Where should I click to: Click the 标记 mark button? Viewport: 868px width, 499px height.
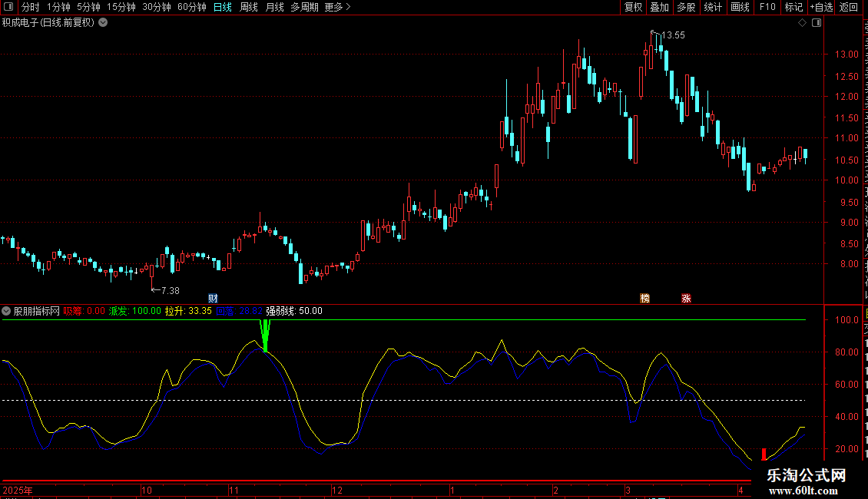(x=793, y=7)
